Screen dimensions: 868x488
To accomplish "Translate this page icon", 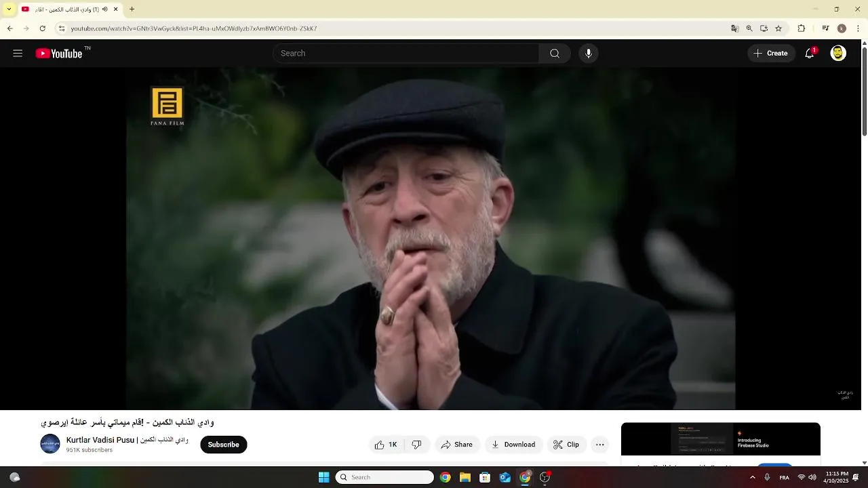I will point(734,28).
